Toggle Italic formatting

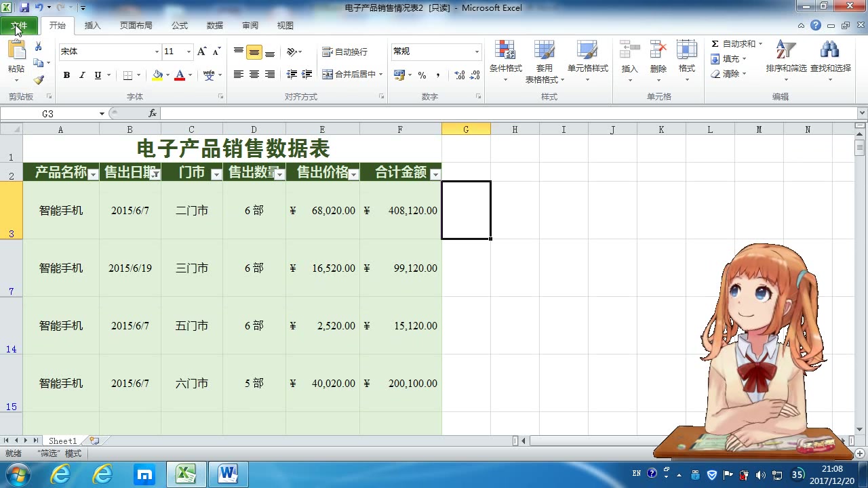point(82,75)
